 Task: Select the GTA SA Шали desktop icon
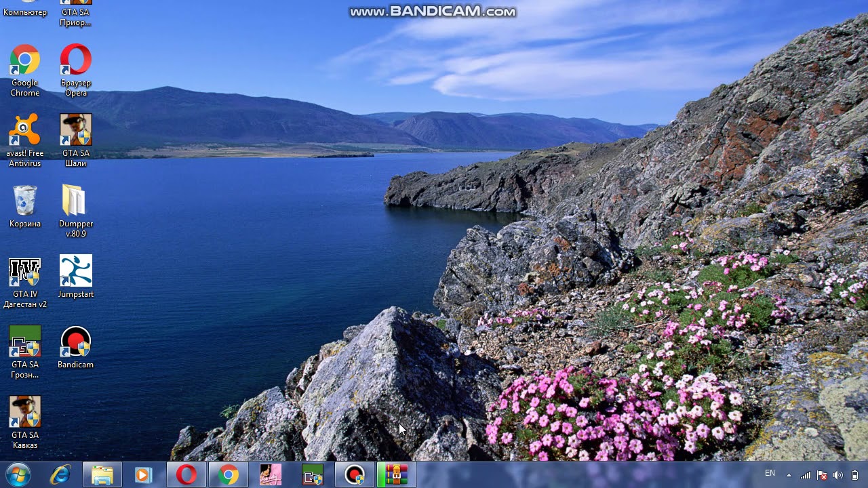click(76, 141)
